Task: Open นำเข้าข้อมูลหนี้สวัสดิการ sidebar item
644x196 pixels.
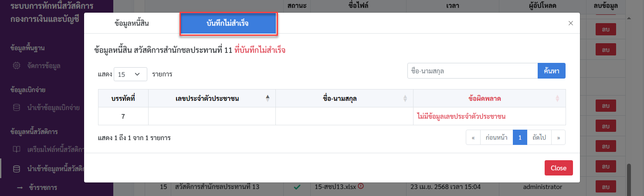Action: (x=55, y=168)
